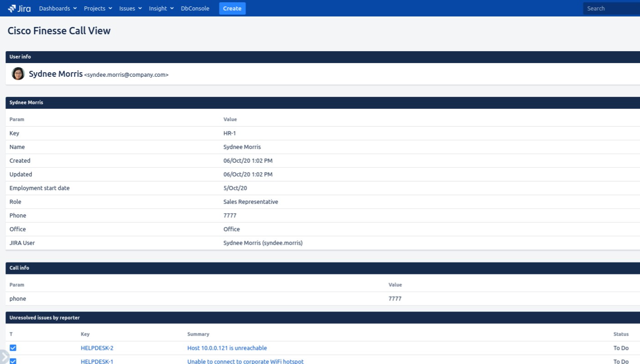Click the Key column header in the issues table
The height and width of the screenshot is (364, 640).
click(85, 334)
